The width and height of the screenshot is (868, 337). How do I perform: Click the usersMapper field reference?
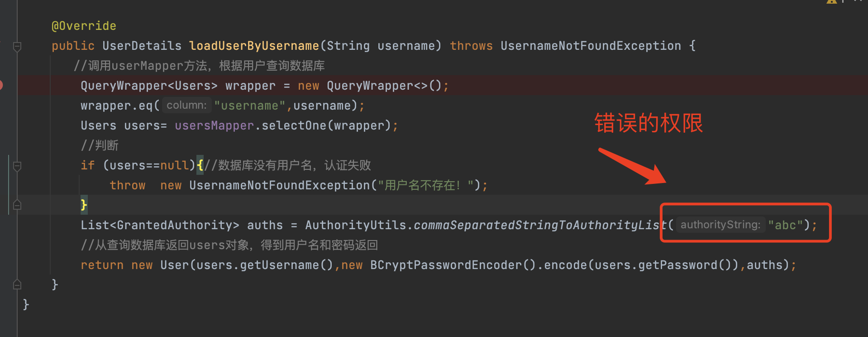click(214, 125)
